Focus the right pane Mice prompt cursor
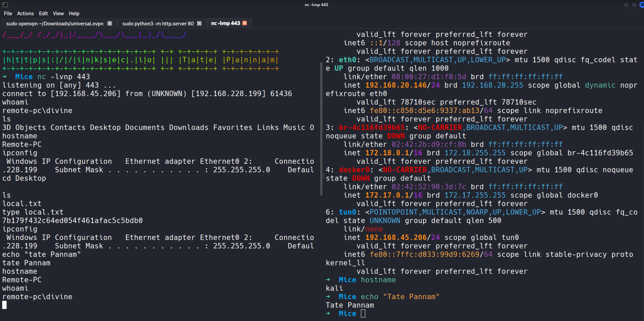The width and height of the screenshot is (644, 321). click(x=363, y=314)
